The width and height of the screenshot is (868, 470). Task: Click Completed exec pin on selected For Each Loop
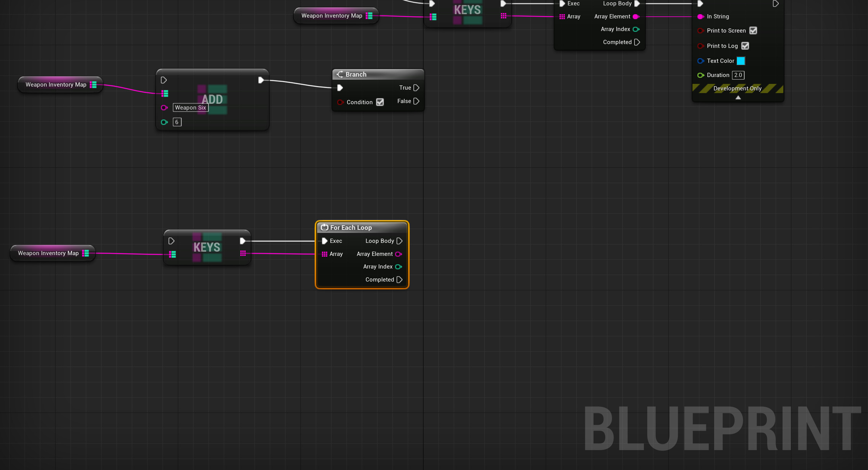[x=399, y=280]
